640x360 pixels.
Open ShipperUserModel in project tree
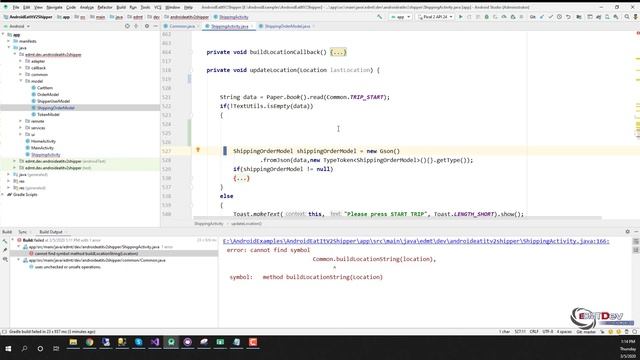pyautogui.click(x=53, y=101)
